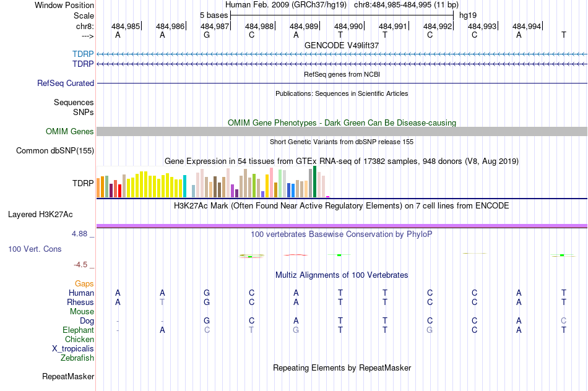
Task: Click the RepeatMasker track label
Action: pyautogui.click(x=68, y=376)
